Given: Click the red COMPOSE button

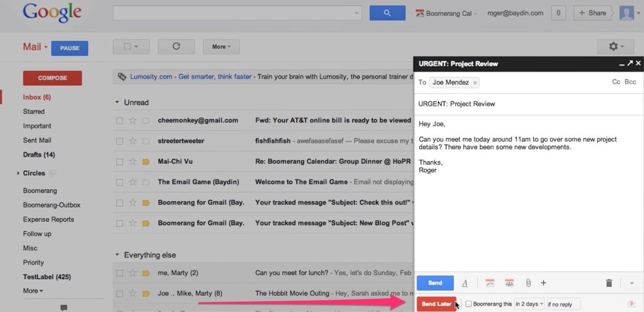Looking at the screenshot, I should pos(52,78).
